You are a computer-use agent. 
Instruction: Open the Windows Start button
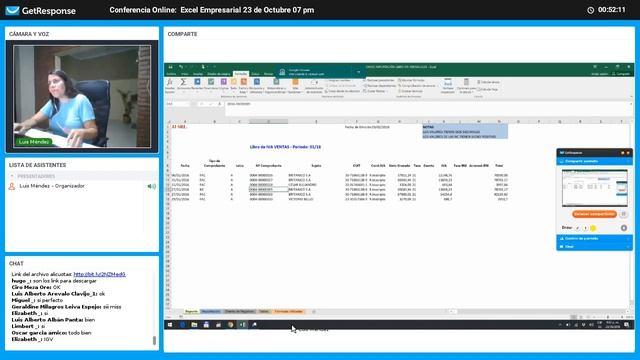[170, 324]
